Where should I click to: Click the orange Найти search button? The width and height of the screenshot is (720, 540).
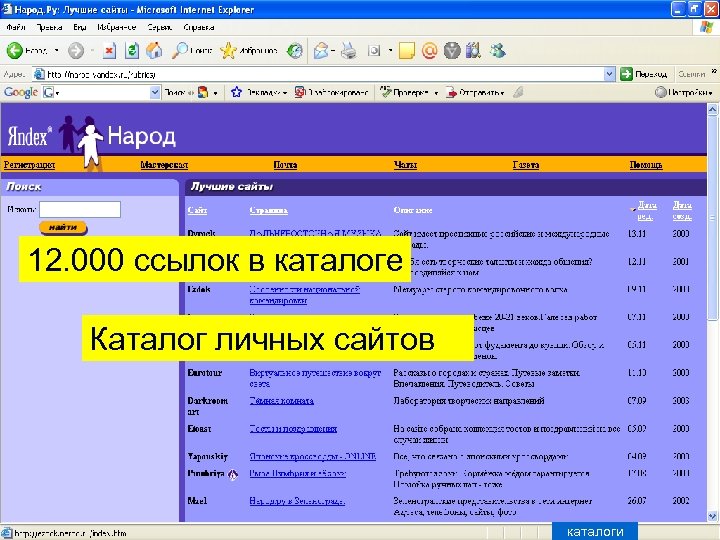tap(63, 227)
